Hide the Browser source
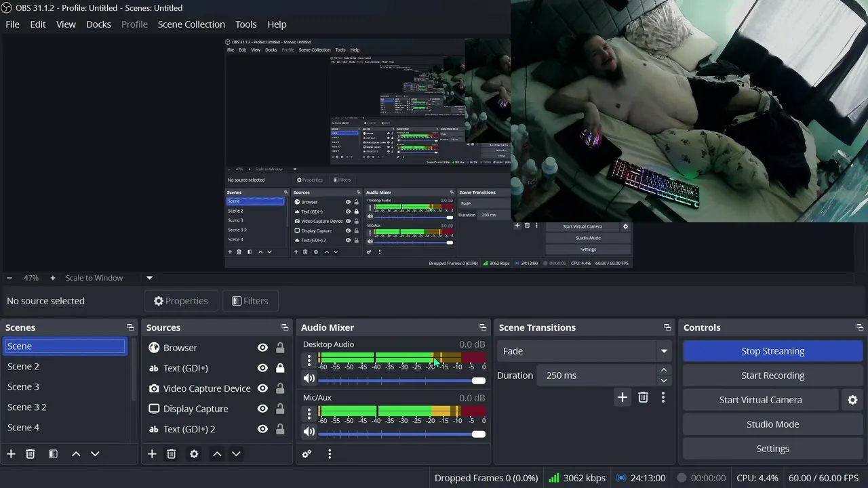Viewport: 868px width, 488px height. tap(262, 348)
